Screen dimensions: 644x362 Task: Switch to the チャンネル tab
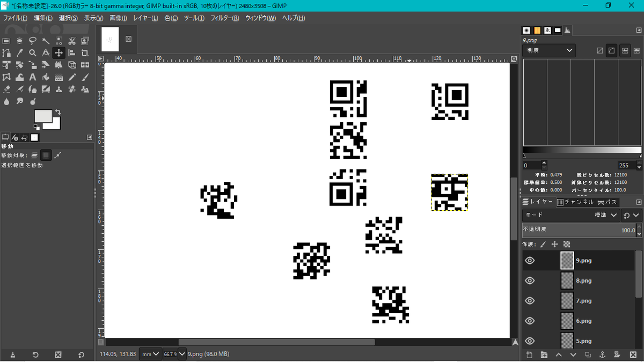point(576,202)
